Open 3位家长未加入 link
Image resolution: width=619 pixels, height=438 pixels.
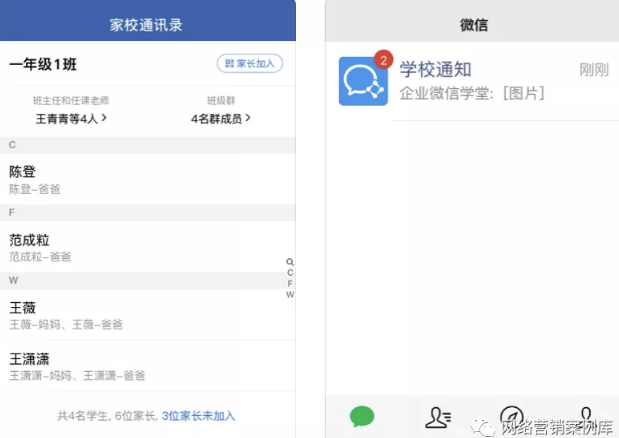click(x=198, y=416)
